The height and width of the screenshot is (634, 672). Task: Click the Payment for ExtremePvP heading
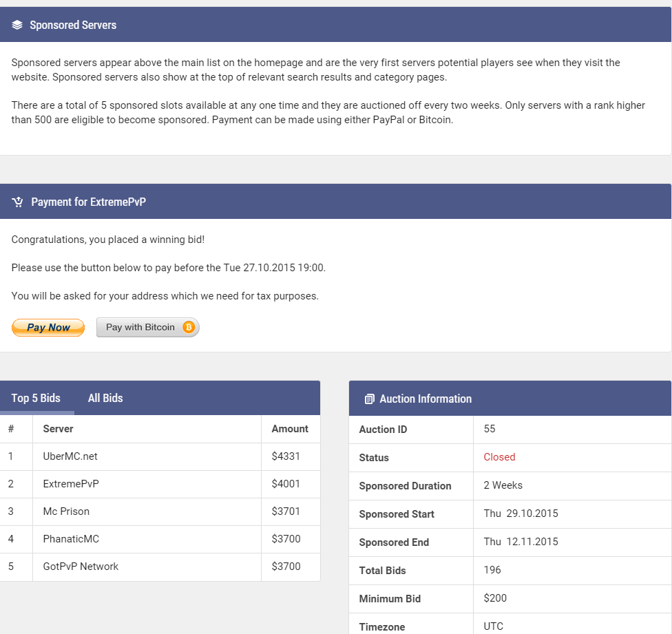point(89,202)
